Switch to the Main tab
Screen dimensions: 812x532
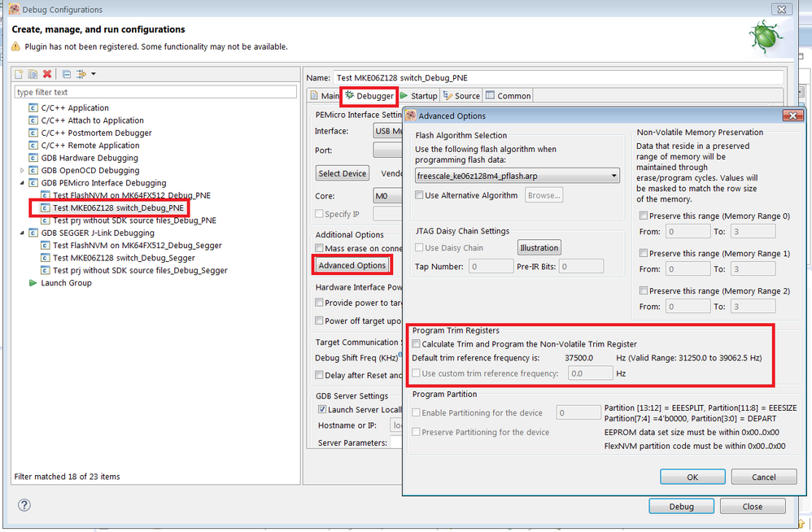[325, 96]
